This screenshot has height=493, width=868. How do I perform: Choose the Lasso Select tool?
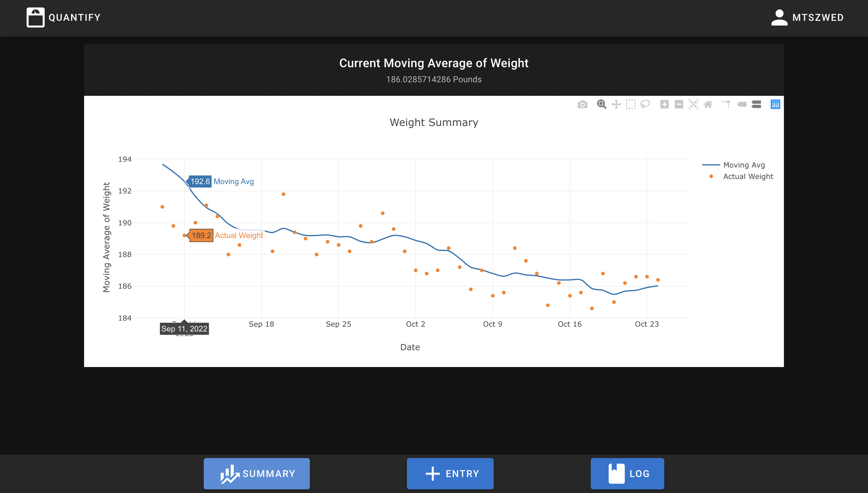645,104
